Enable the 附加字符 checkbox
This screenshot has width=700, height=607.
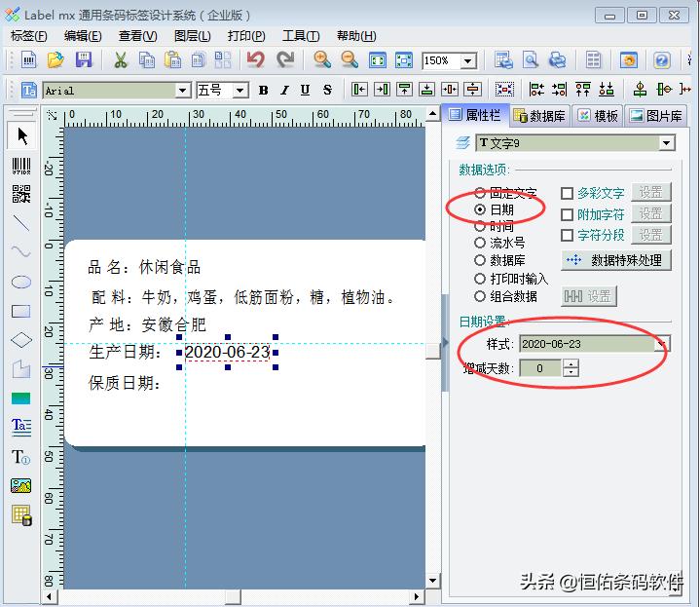click(x=567, y=215)
